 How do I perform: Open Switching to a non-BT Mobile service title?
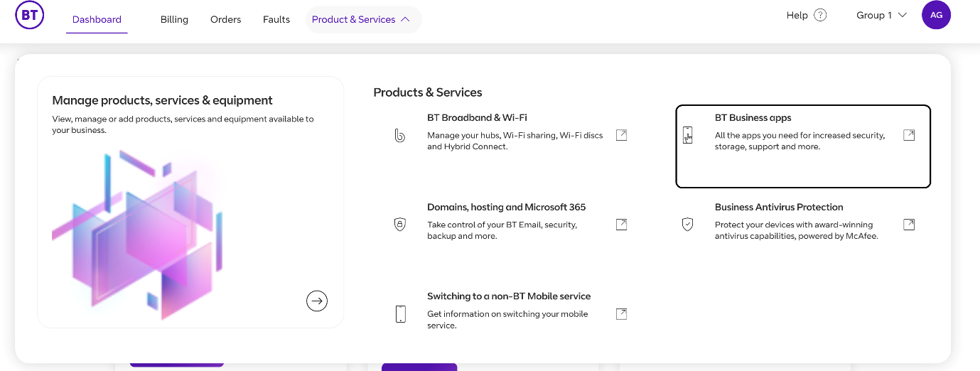pos(509,296)
